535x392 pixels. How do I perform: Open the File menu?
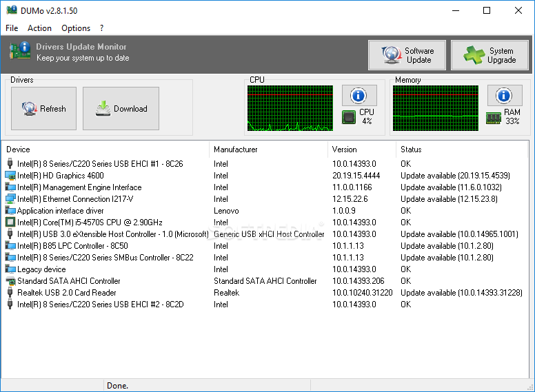12,28
